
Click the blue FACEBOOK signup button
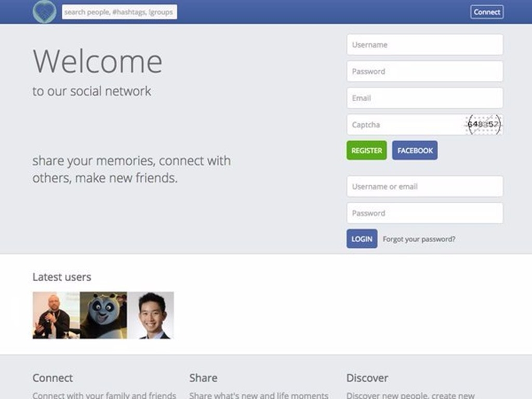click(415, 150)
